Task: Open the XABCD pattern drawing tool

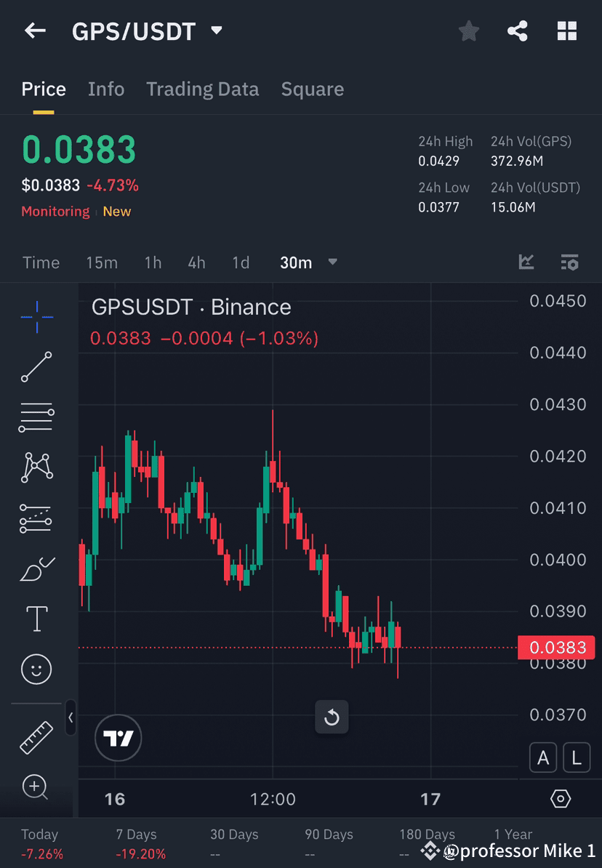Action: point(36,467)
